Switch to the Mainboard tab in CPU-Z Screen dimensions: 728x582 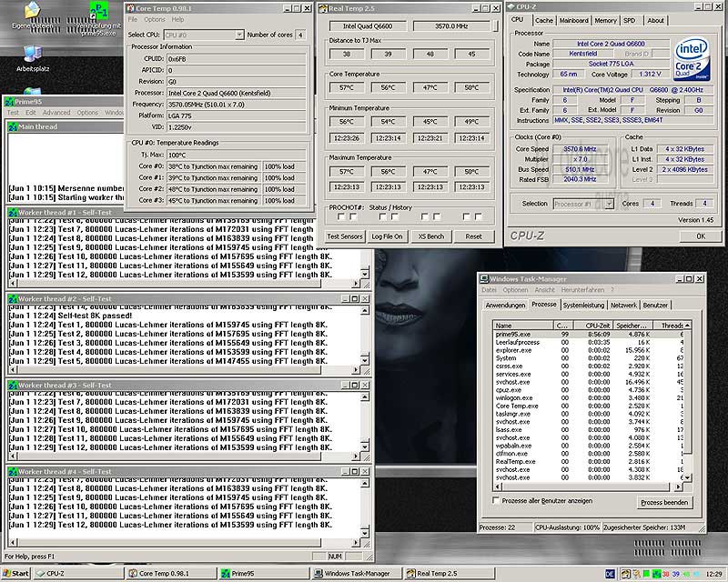[x=574, y=20]
